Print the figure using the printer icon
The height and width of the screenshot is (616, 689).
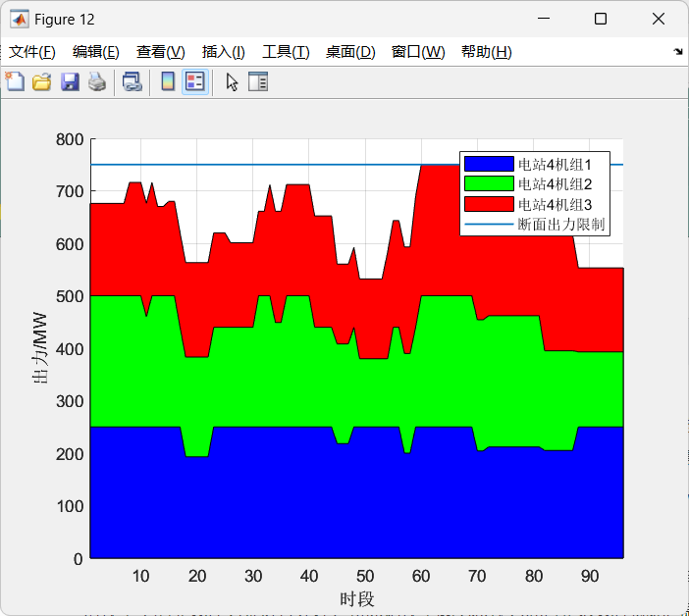tap(96, 82)
